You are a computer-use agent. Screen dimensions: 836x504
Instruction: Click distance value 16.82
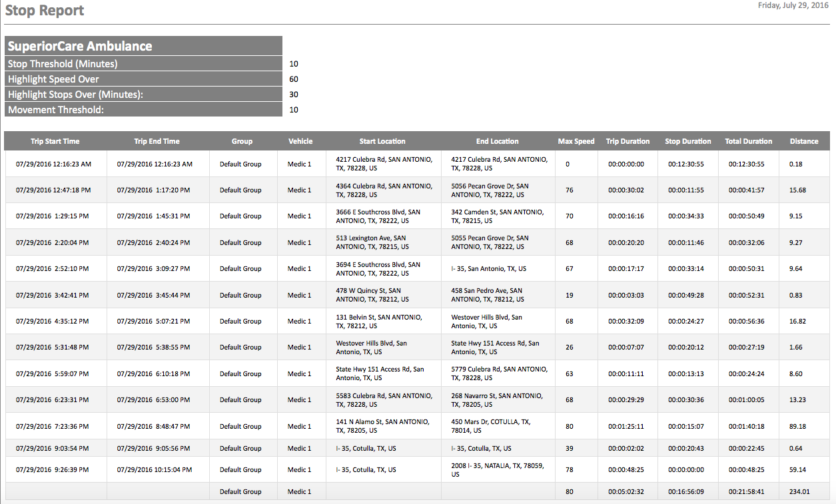tap(797, 321)
